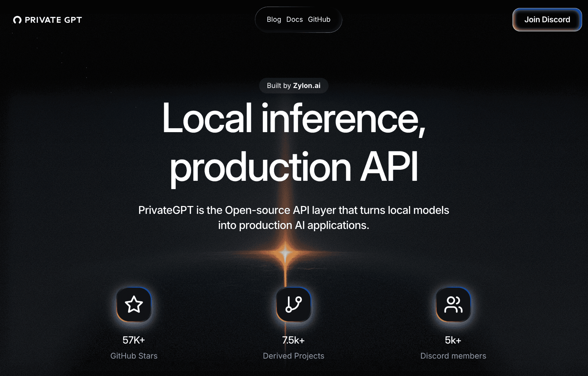Image resolution: width=588 pixels, height=376 pixels.
Task: Click the Discord members people icon
Action: pos(453,305)
